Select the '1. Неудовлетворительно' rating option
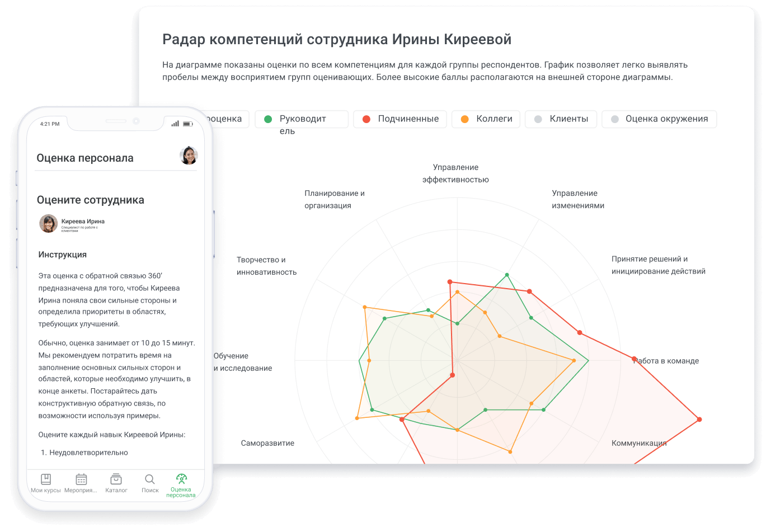The height and width of the screenshot is (532, 766). 84,453
